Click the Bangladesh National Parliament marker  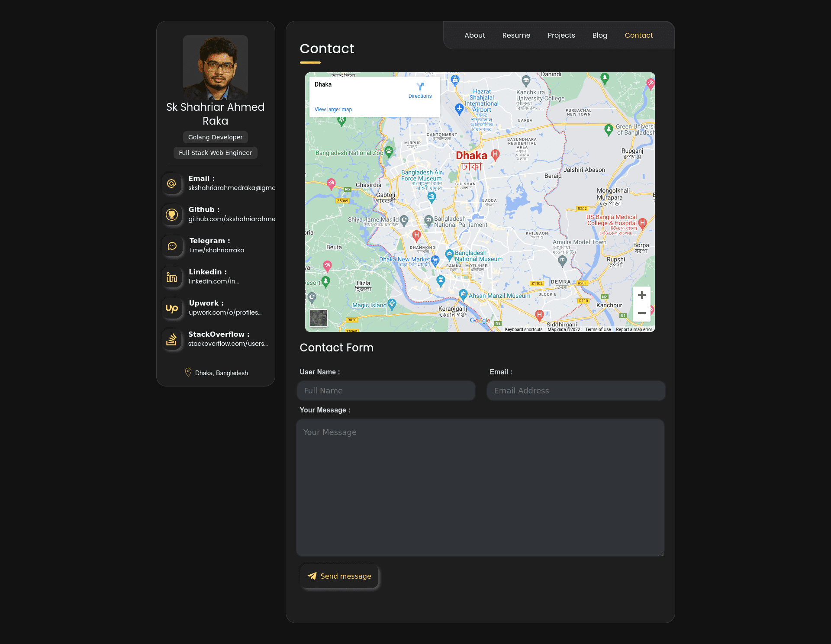(x=428, y=221)
